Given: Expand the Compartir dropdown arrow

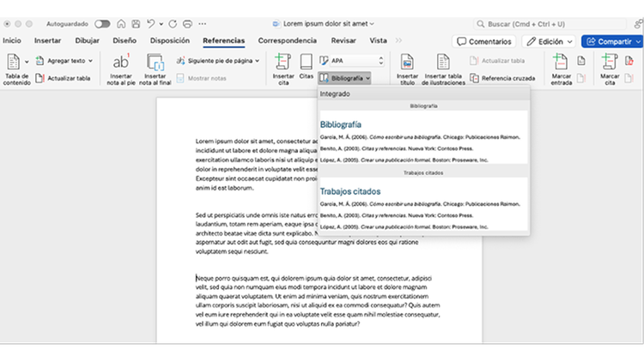Looking at the screenshot, I should tap(638, 41).
